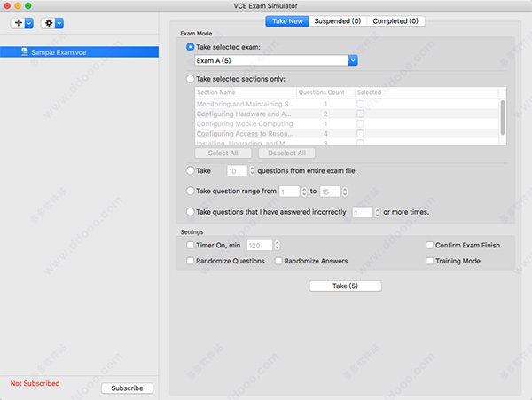Click the range end field showing 15
532x400 pixels.
tap(330, 192)
